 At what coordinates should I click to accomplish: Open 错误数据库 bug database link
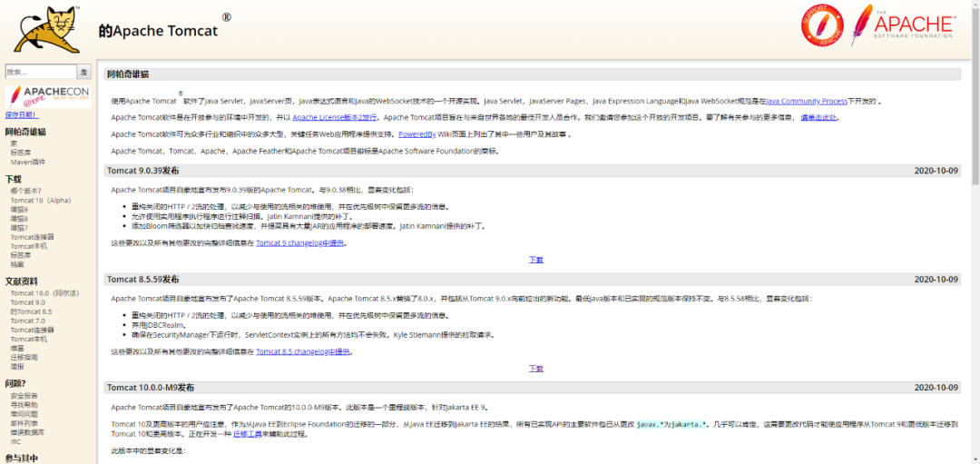pos(27,432)
